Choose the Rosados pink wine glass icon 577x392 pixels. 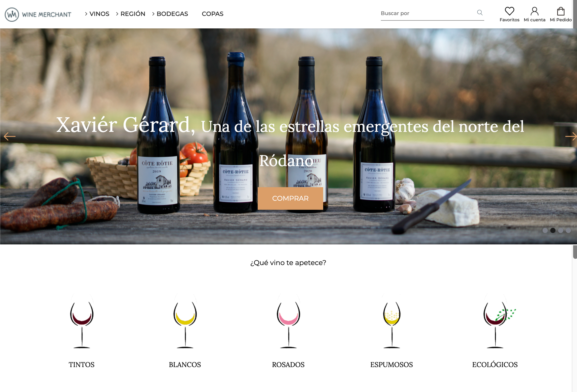pyautogui.click(x=288, y=321)
